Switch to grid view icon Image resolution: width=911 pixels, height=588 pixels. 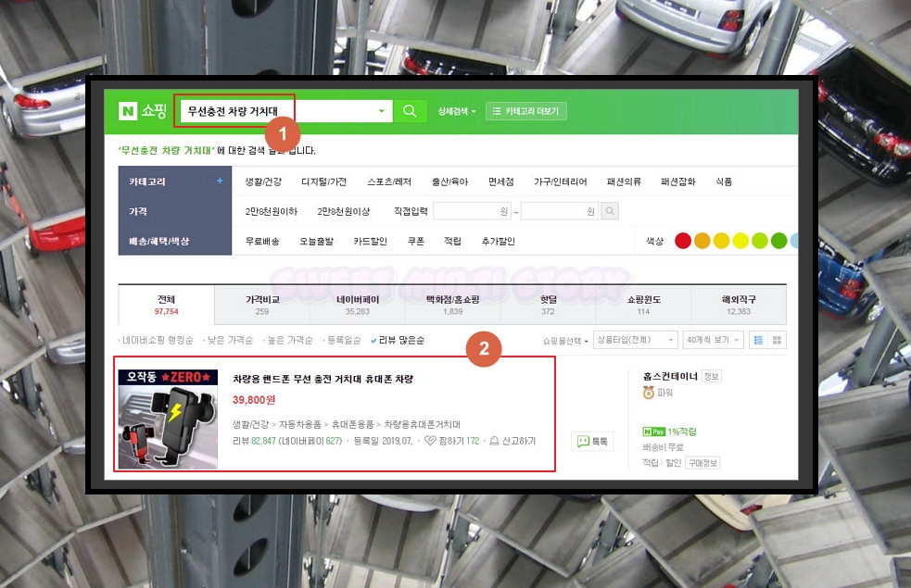pyautogui.click(x=777, y=340)
